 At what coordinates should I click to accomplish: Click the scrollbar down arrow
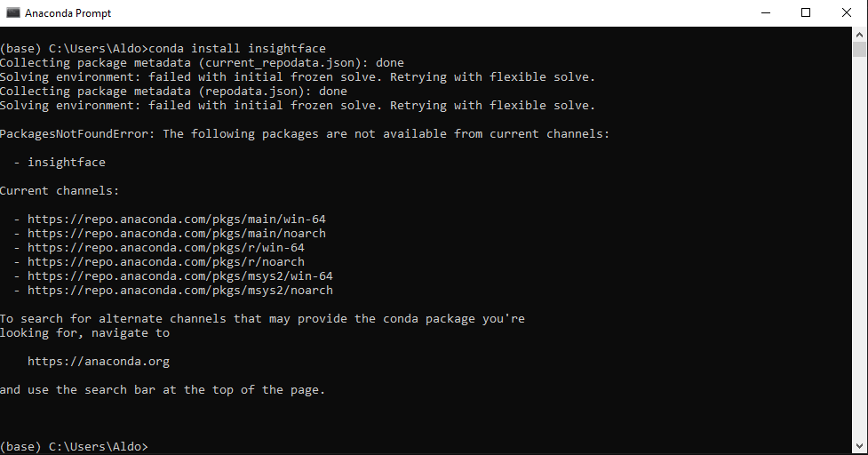[x=859, y=447]
